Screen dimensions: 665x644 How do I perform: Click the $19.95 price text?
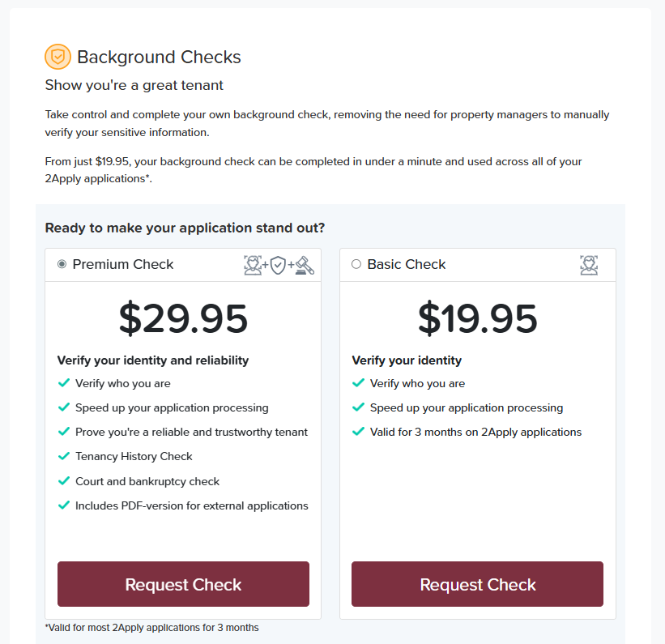[x=477, y=319]
